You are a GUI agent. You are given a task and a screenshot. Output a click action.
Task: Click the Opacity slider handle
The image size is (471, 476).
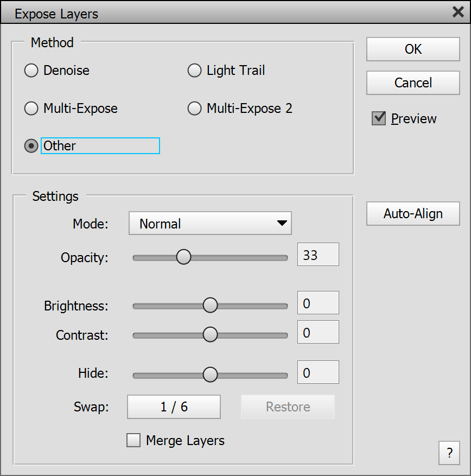point(184,257)
